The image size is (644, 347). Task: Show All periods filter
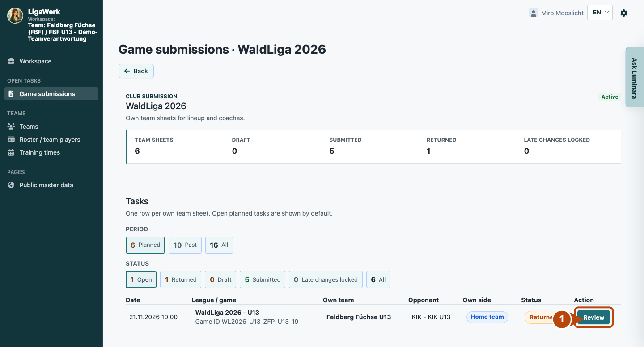pos(219,245)
